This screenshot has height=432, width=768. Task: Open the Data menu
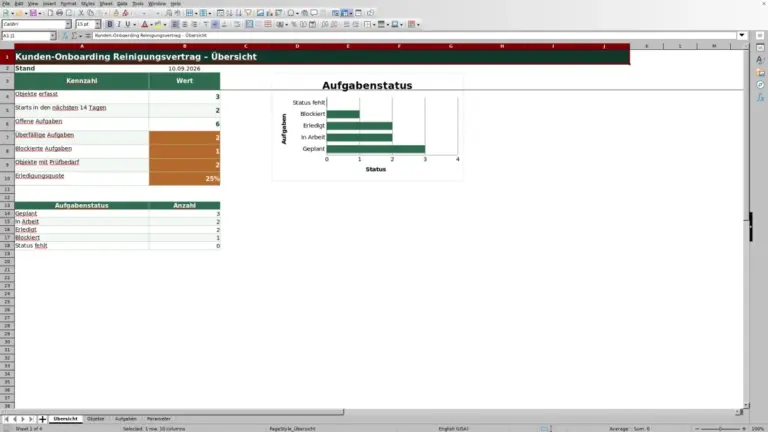pos(122,3)
